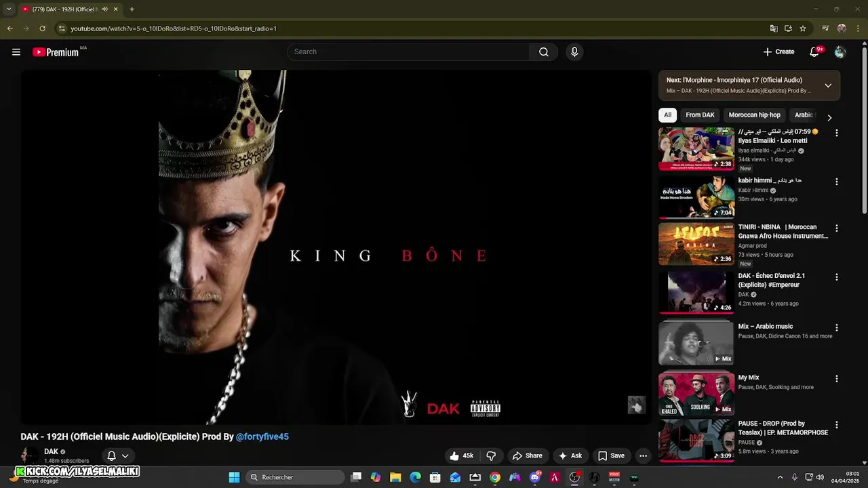Open options for PAUSE - DROP video
The image size is (868, 488).
[836, 425]
